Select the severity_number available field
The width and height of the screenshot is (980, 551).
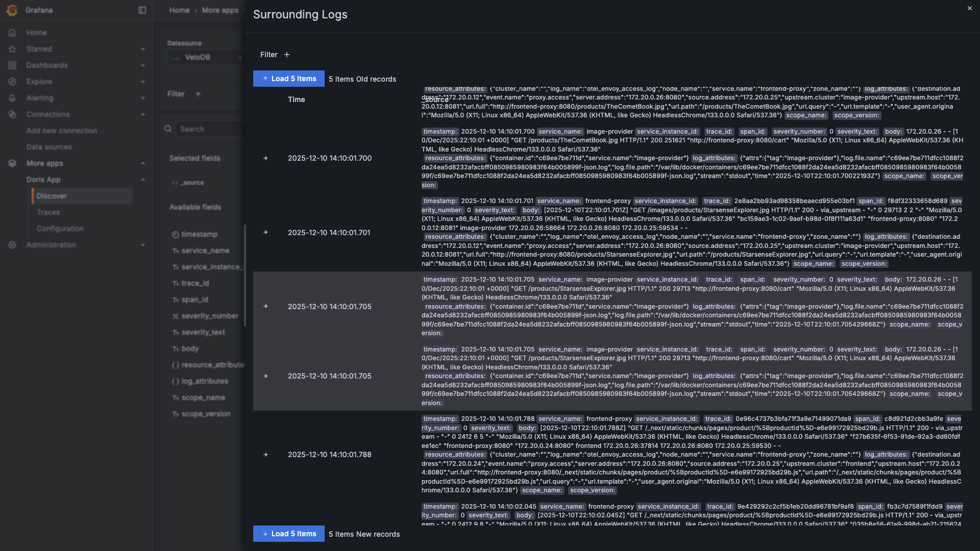pos(209,316)
